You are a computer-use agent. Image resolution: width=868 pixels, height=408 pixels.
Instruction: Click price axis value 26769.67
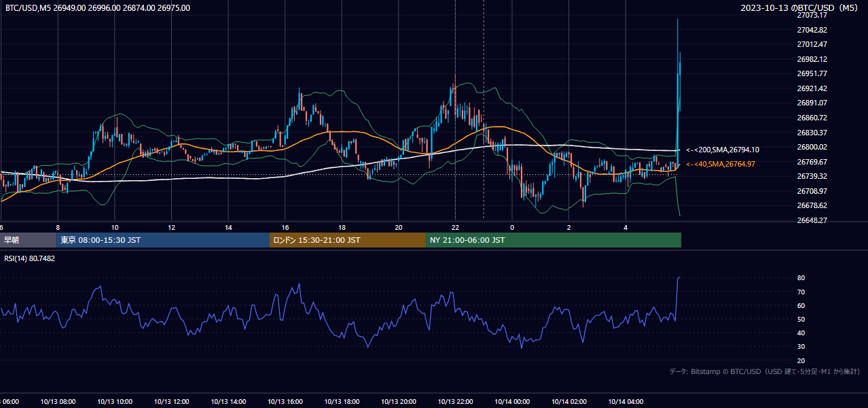pyautogui.click(x=812, y=162)
